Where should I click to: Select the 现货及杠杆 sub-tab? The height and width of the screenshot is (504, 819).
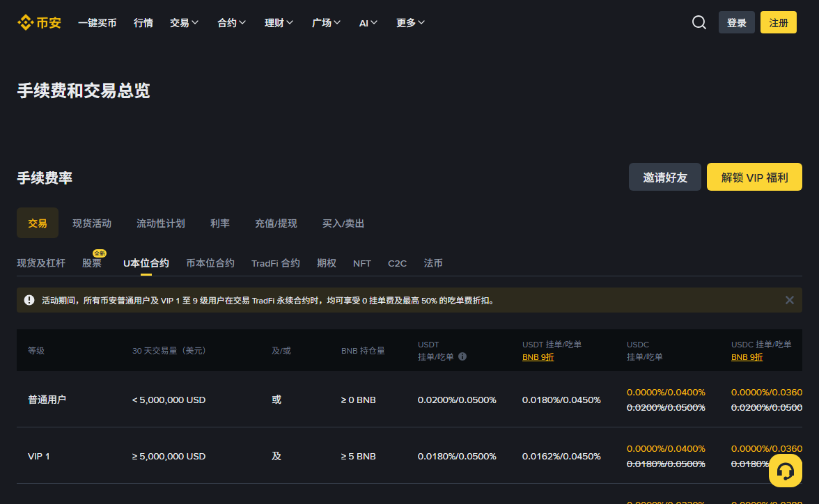pyautogui.click(x=40, y=263)
